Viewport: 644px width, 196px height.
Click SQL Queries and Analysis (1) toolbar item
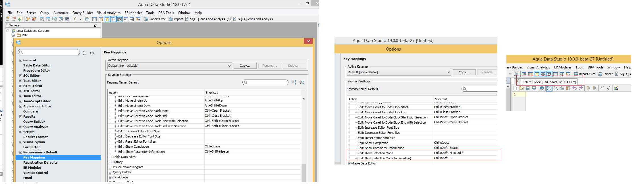coord(208,19)
